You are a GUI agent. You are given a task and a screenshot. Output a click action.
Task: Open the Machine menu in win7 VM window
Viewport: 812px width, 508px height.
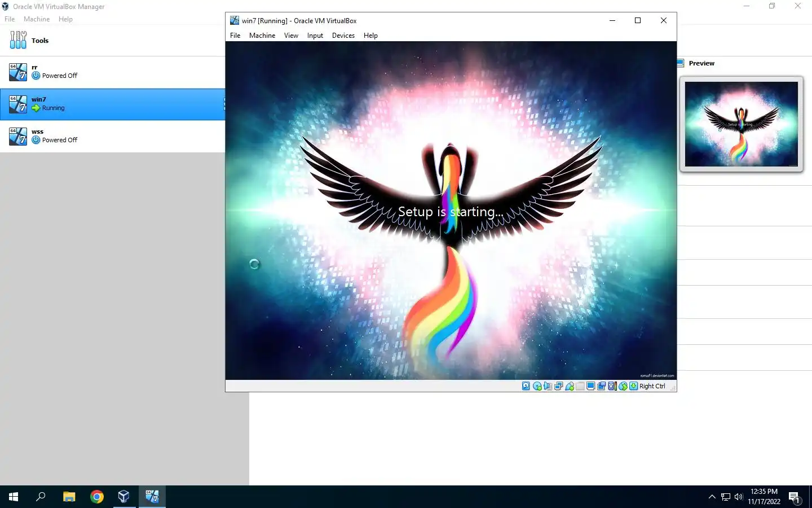tap(262, 36)
